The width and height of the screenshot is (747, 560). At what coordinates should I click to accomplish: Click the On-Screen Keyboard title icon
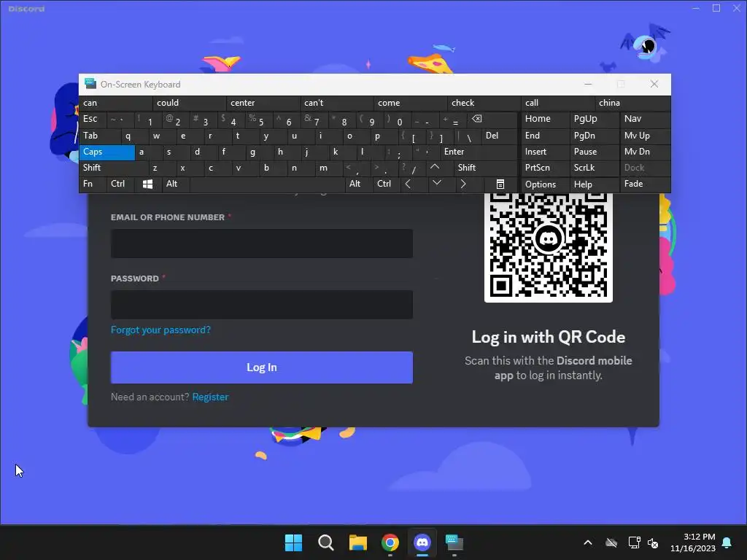pos(90,84)
